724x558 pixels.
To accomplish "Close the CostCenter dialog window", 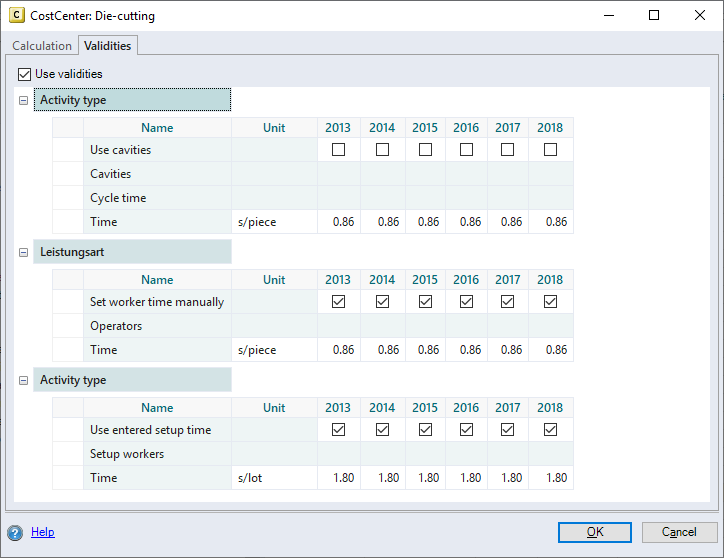I will click(x=699, y=16).
